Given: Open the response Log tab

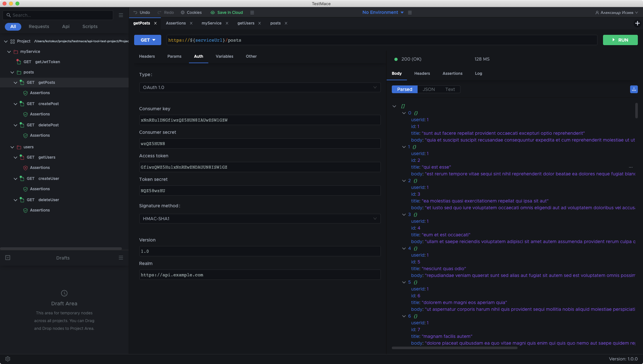Looking at the screenshot, I should point(478,74).
